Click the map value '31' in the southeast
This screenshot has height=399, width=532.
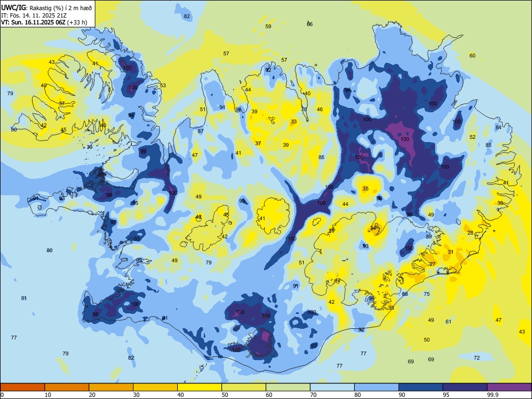coord(450,252)
